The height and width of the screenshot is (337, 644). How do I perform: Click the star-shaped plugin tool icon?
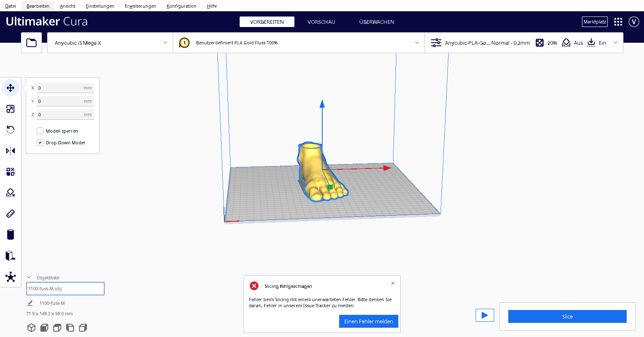point(10,277)
